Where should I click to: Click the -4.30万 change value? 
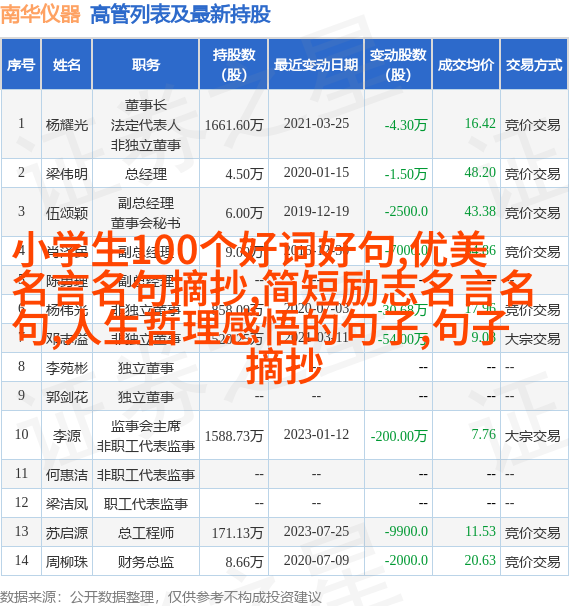click(406, 125)
